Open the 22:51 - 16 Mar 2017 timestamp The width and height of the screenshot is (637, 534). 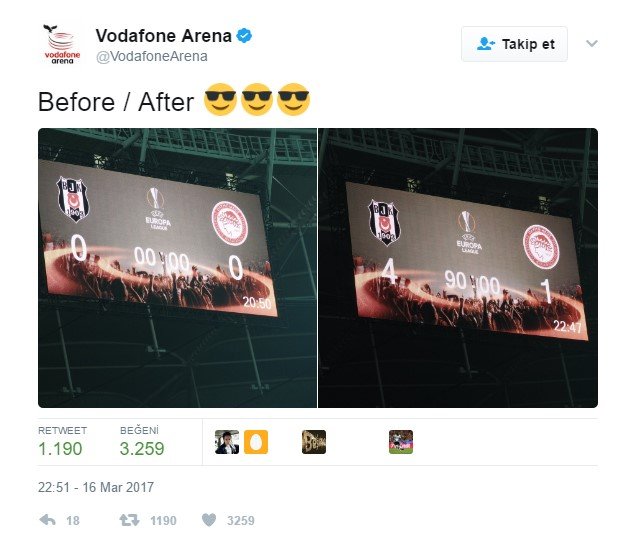pos(96,487)
